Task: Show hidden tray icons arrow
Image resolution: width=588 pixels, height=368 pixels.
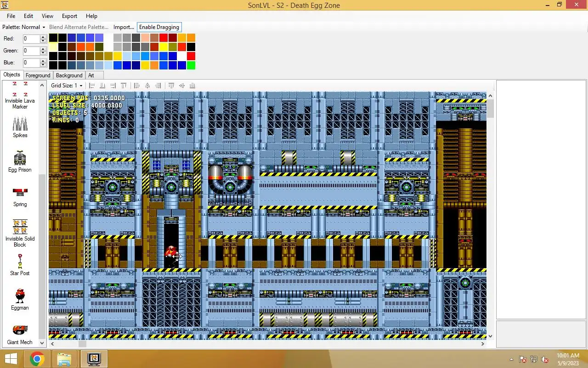Action: [511, 359]
